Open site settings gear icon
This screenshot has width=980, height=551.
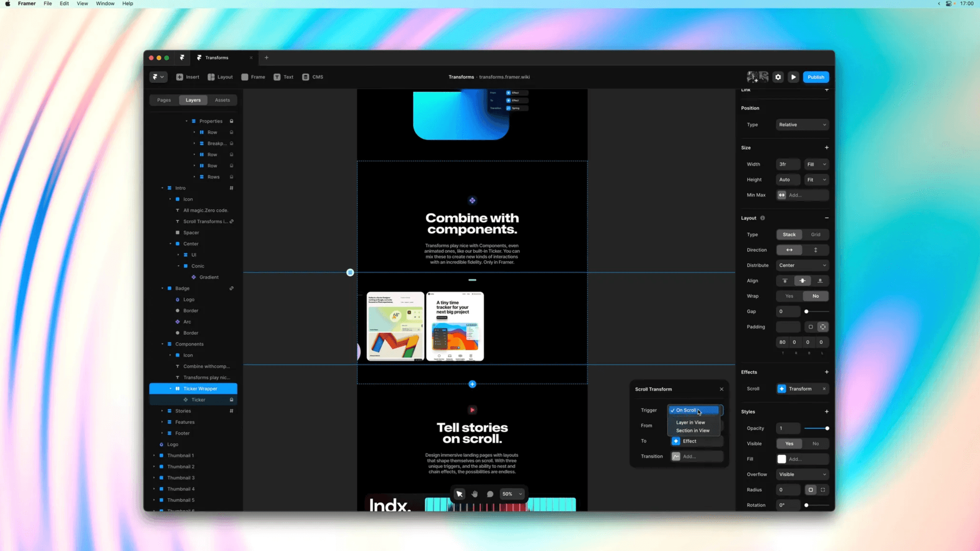pos(778,77)
